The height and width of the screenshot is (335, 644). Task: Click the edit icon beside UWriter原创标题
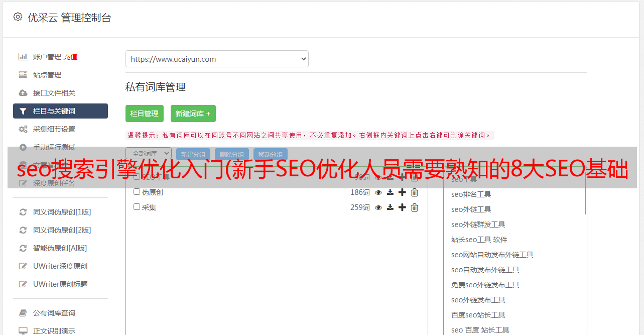(x=23, y=284)
